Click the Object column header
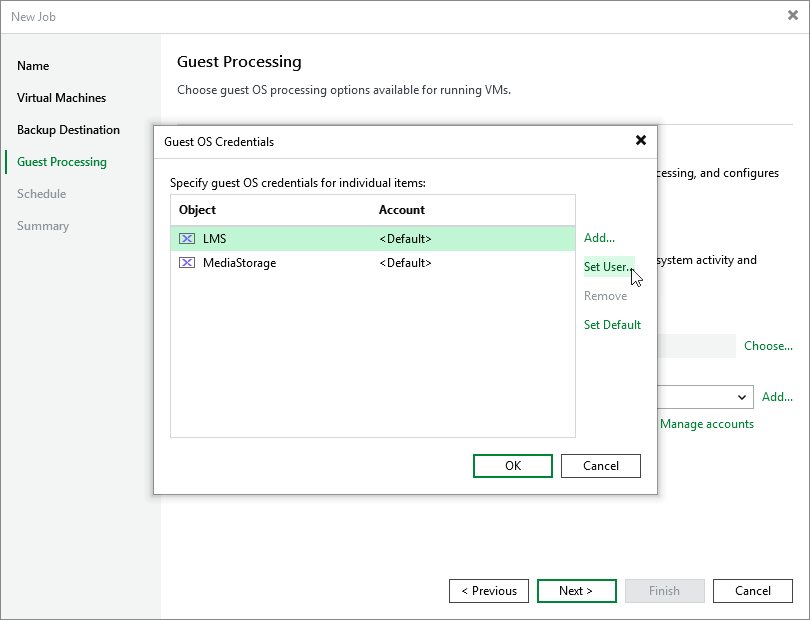 [x=197, y=210]
